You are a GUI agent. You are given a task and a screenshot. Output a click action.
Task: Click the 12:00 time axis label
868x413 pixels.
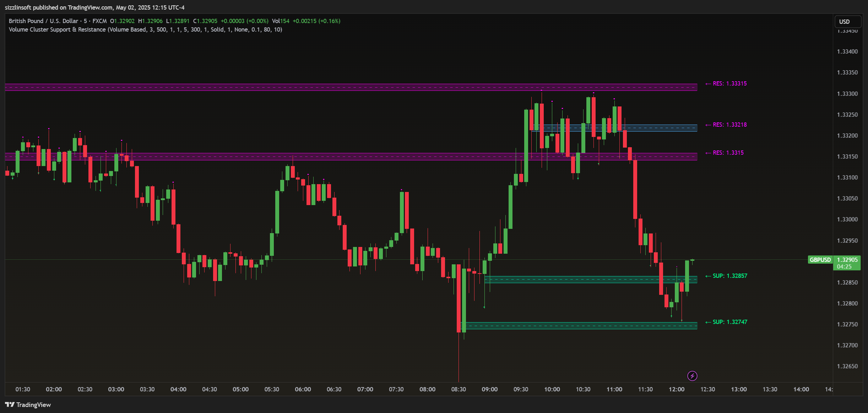click(x=677, y=389)
